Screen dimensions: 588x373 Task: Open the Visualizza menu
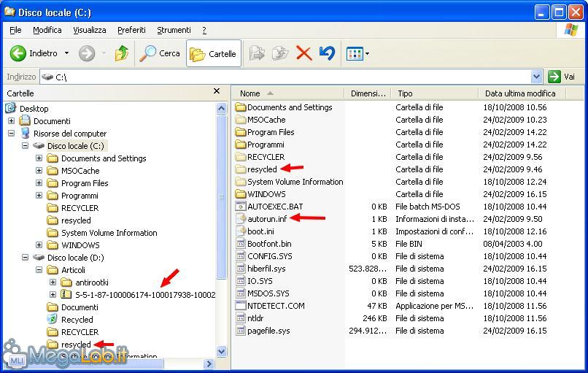point(89,30)
